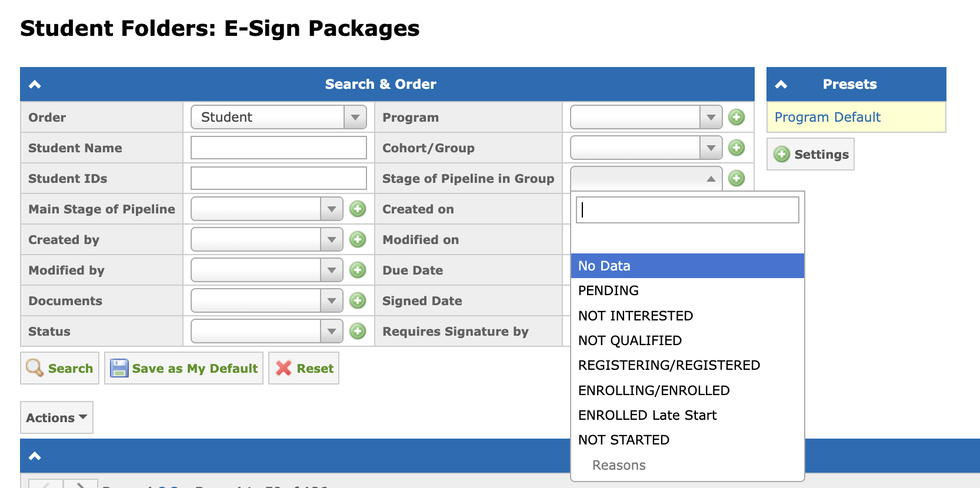Click the green plus icon beside Documents
This screenshot has width=980, height=488.
click(x=358, y=300)
